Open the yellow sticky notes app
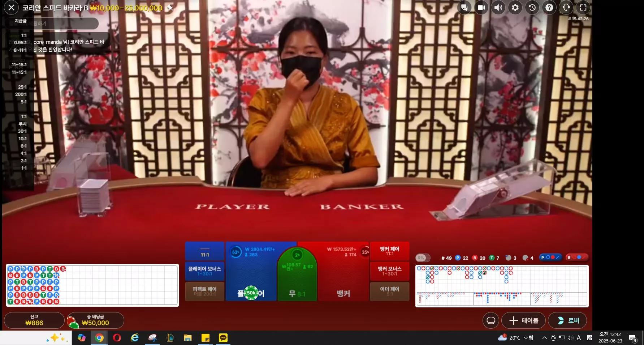The width and height of the screenshot is (644, 345). point(205,338)
